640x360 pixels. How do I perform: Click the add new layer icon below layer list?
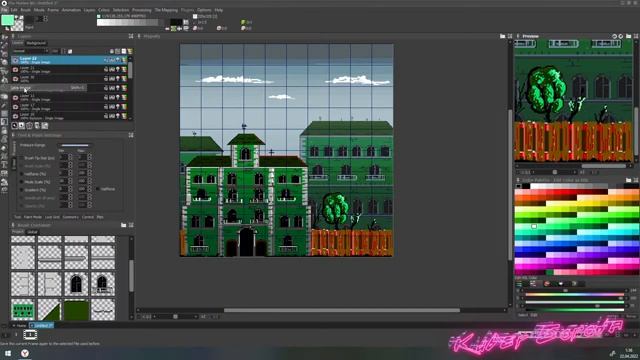click(22, 126)
